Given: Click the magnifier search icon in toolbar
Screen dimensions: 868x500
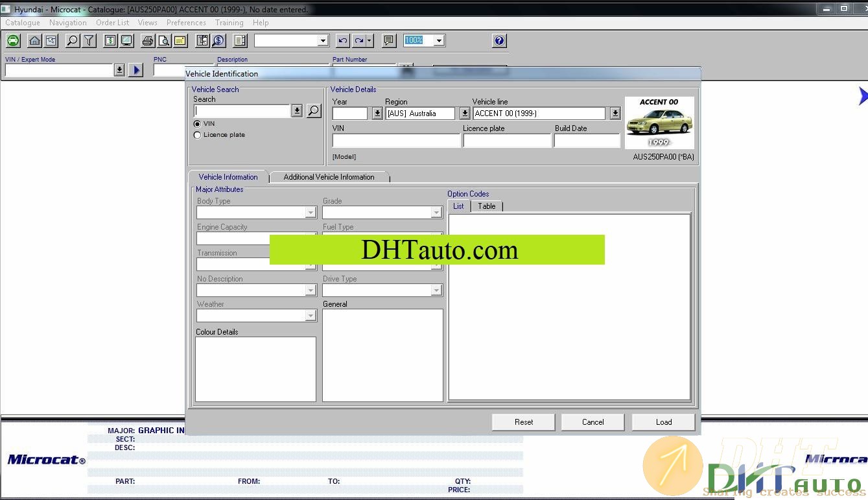Looking at the screenshot, I should [73, 40].
